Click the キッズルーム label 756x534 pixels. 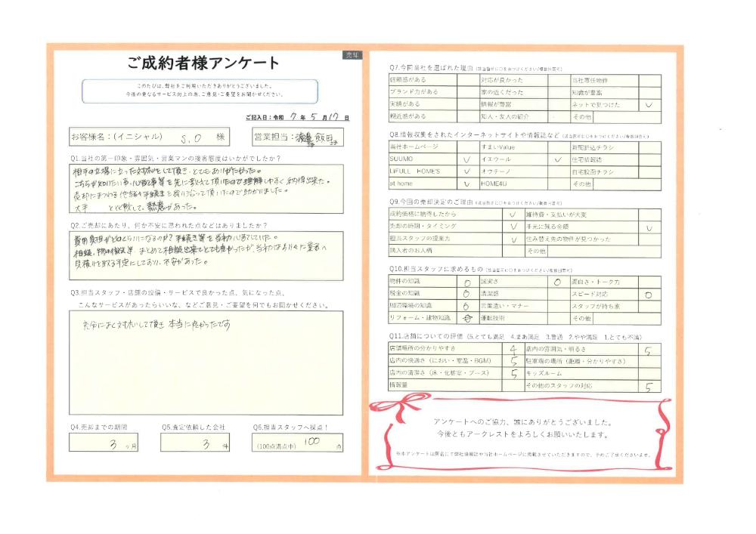(x=544, y=373)
